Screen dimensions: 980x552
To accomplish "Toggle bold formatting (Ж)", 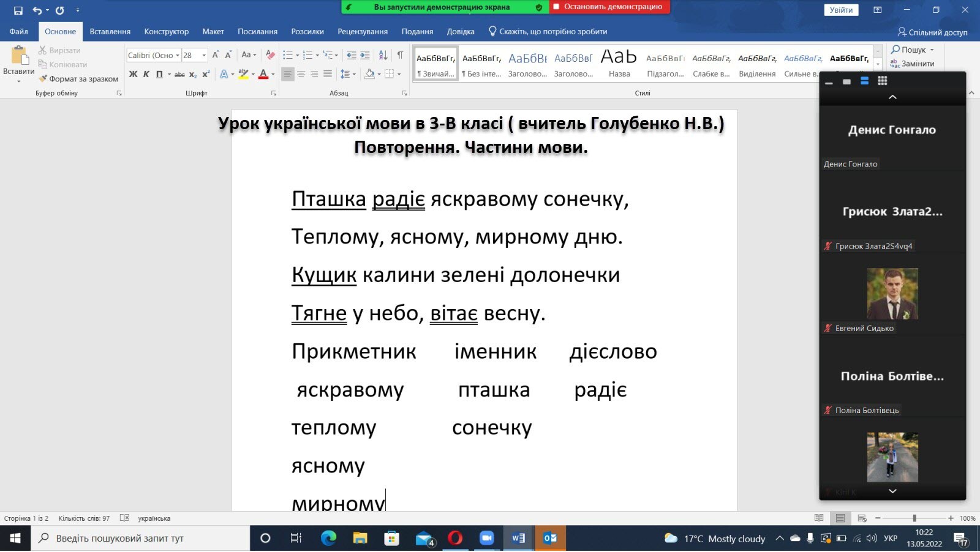I will point(133,74).
